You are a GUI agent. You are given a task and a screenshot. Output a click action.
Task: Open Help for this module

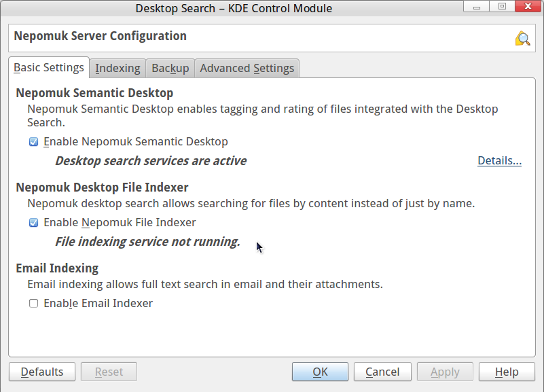click(507, 372)
